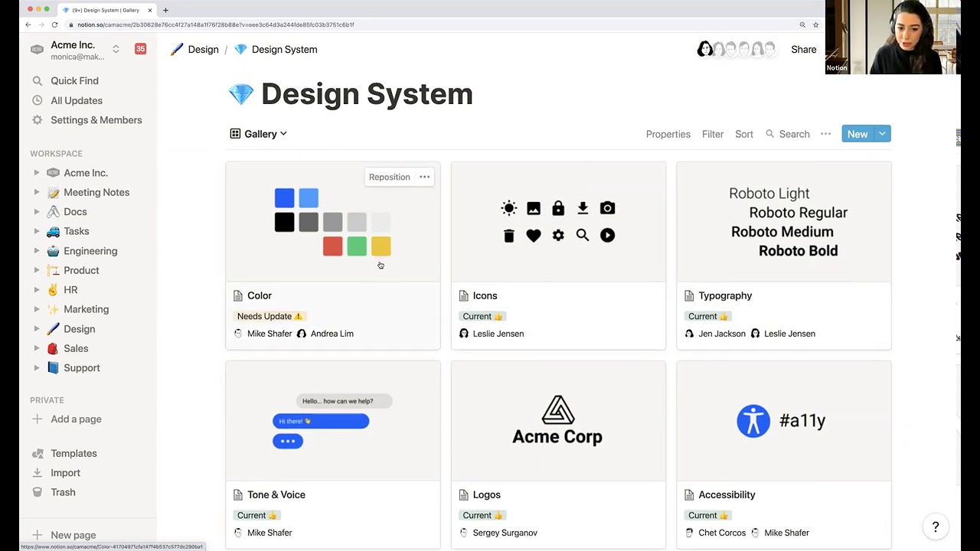Click the Import download icon
This screenshot has width=980, height=551.
(37, 473)
